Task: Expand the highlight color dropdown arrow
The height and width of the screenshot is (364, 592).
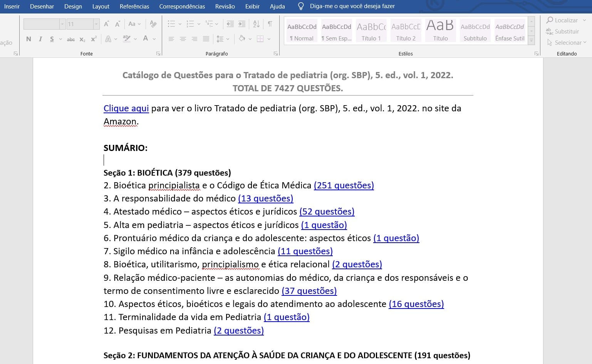Action: tap(135, 39)
